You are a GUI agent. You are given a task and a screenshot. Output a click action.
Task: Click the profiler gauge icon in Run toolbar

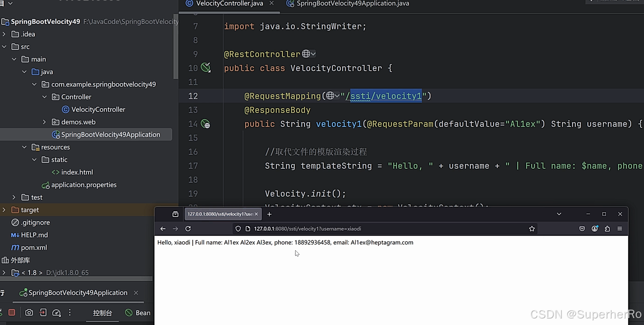pos(57,312)
